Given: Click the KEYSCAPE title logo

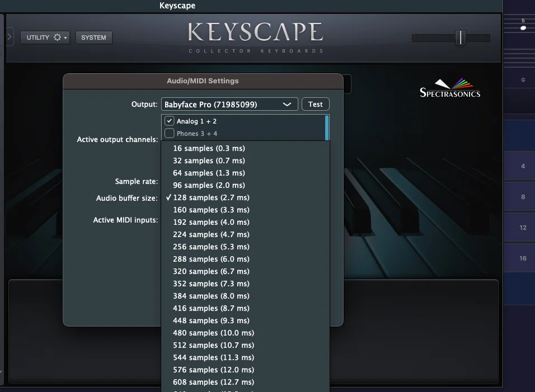Looking at the screenshot, I should [x=255, y=32].
